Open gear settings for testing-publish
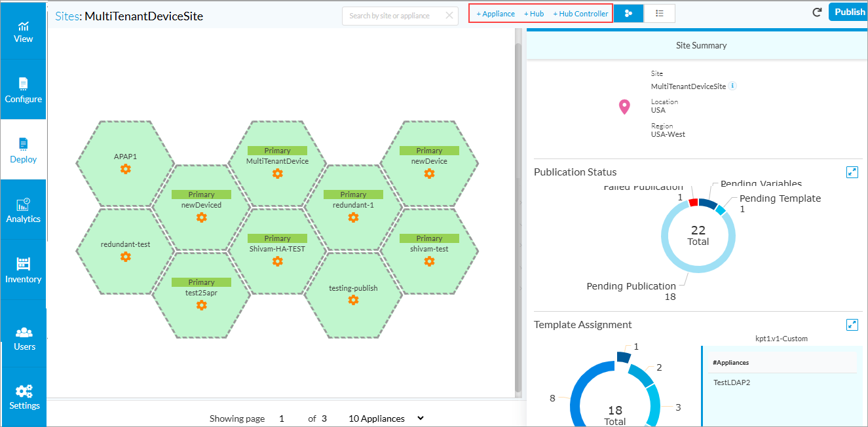Viewport: 868px width, 427px height. (x=353, y=300)
